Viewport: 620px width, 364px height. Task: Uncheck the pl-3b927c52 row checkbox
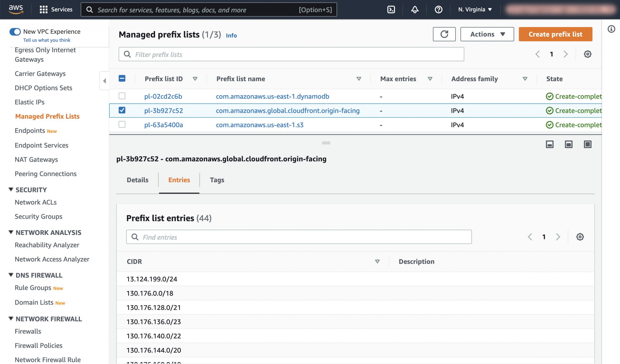[x=122, y=110]
